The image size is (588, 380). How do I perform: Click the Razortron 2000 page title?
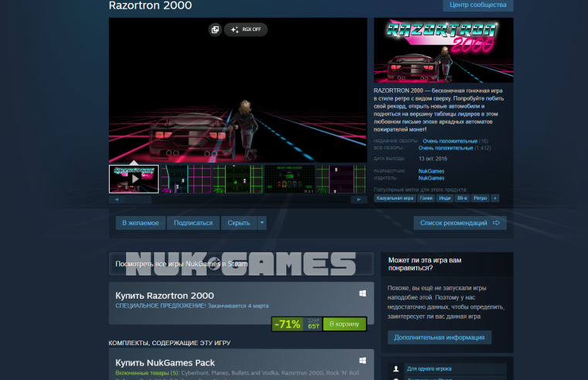coord(150,5)
